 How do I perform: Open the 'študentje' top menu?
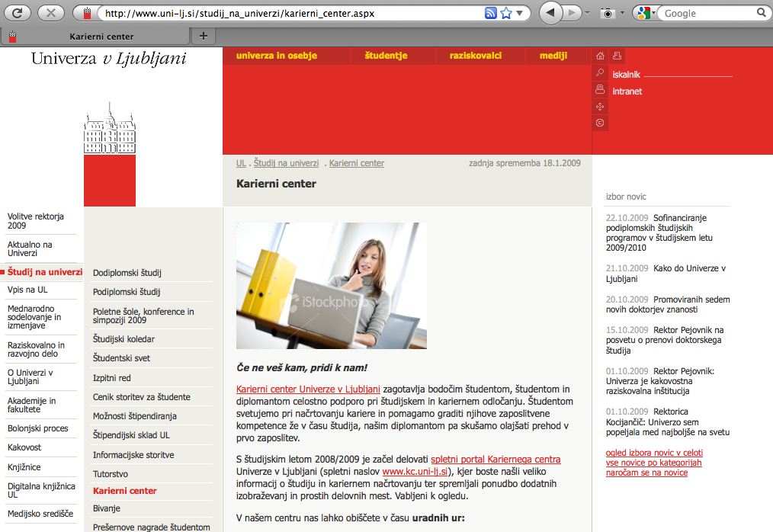pyautogui.click(x=386, y=56)
